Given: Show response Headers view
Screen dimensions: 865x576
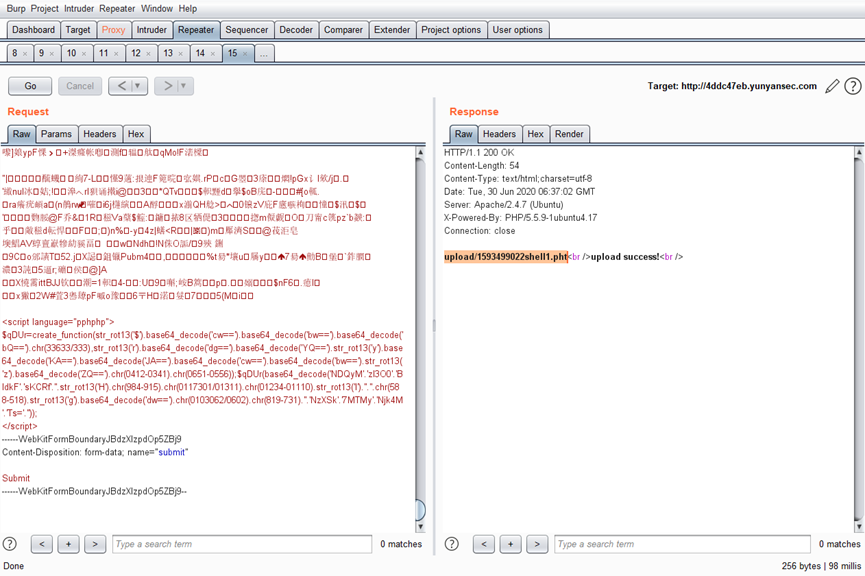Looking at the screenshot, I should (x=499, y=134).
